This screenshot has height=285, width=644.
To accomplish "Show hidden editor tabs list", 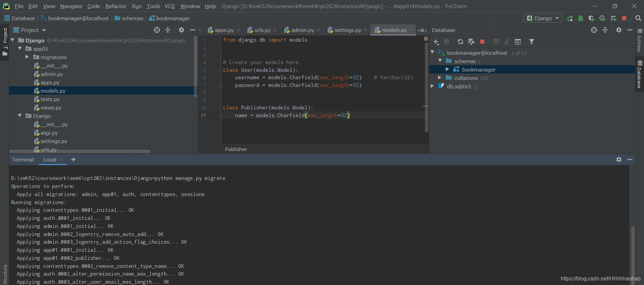I will click(422, 30).
